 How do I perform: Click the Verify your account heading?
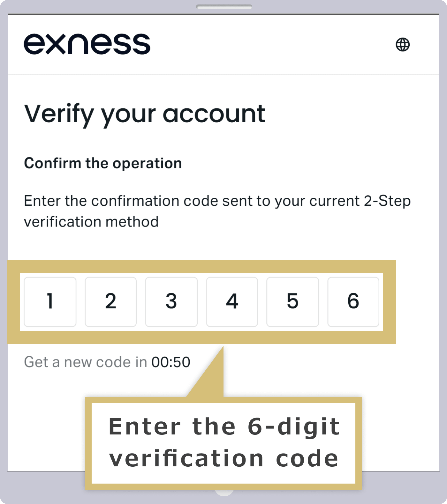[x=145, y=115]
